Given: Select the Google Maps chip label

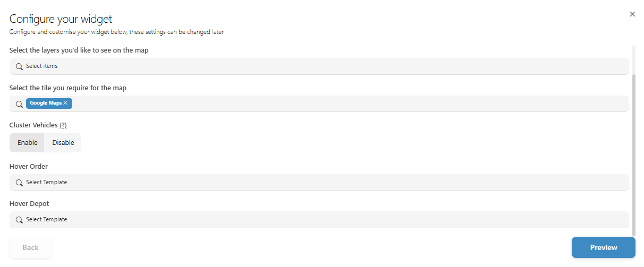Looking at the screenshot, I should [x=46, y=103].
